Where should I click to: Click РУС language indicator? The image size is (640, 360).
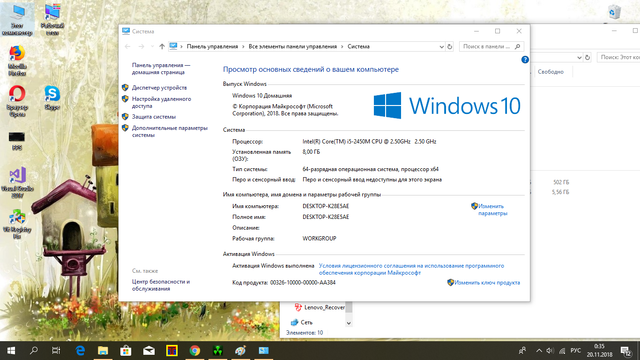[x=576, y=351]
